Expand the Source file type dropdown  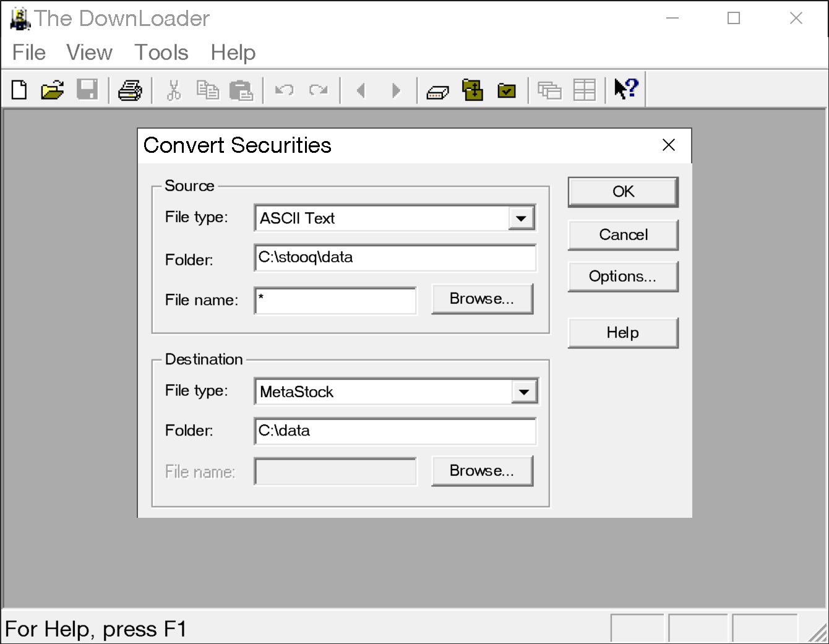point(522,218)
